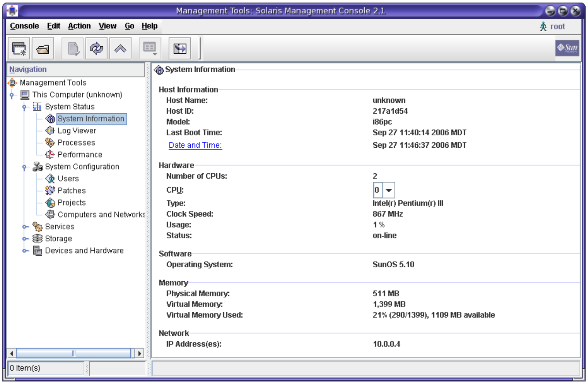
Task: Click the Users icon in tree
Action: coord(50,179)
